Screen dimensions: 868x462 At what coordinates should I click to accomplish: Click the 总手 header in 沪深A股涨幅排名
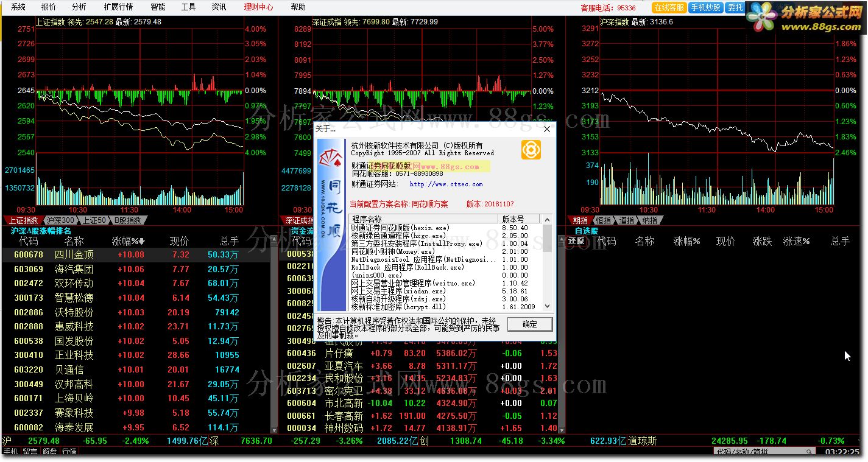(x=230, y=242)
